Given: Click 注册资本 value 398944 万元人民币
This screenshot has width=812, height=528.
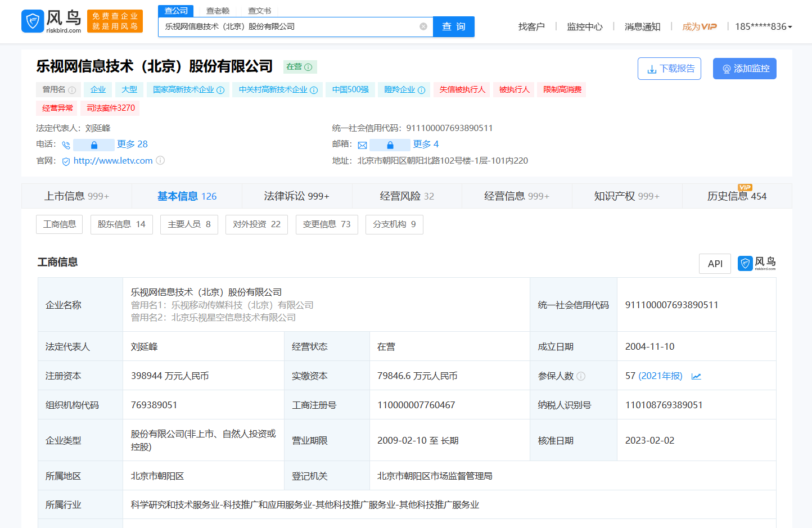Looking at the screenshot, I should 170,376.
